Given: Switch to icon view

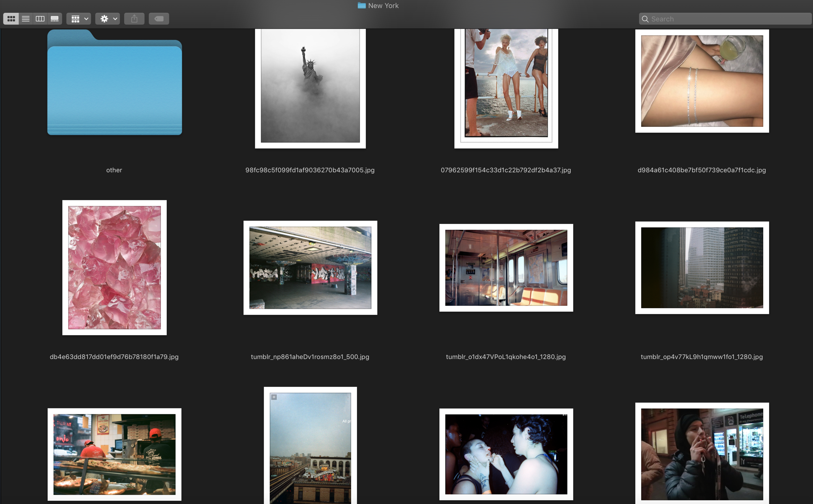Looking at the screenshot, I should (x=11, y=19).
